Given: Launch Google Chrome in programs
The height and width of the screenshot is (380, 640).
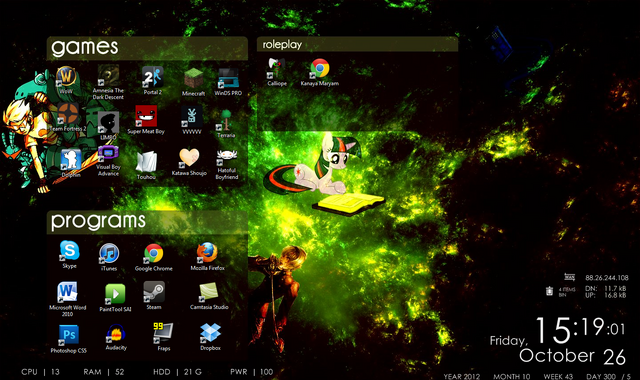Looking at the screenshot, I should 153,257.
